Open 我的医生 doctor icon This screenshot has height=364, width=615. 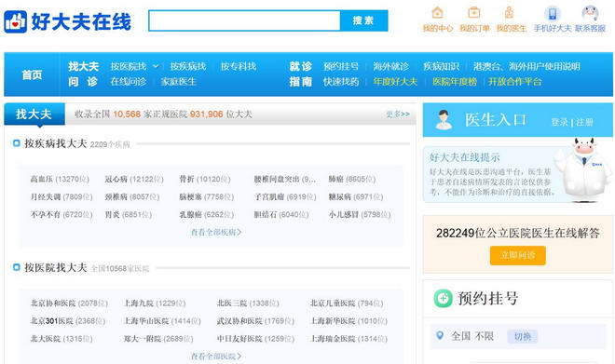[509, 13]
